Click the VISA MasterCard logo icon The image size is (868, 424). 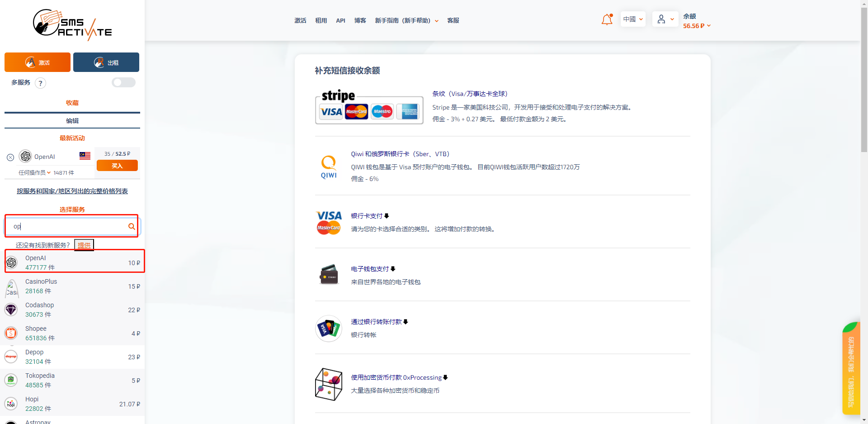click(x=329, y=223)
